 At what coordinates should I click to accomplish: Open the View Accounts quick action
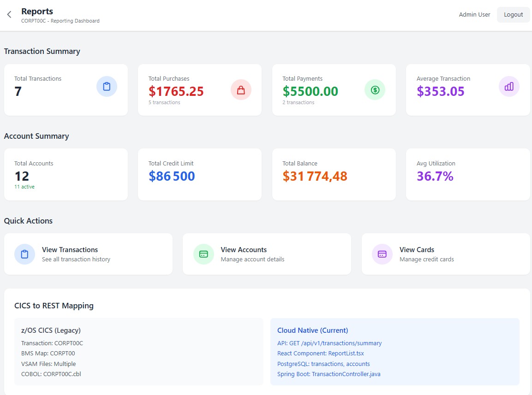267,254
